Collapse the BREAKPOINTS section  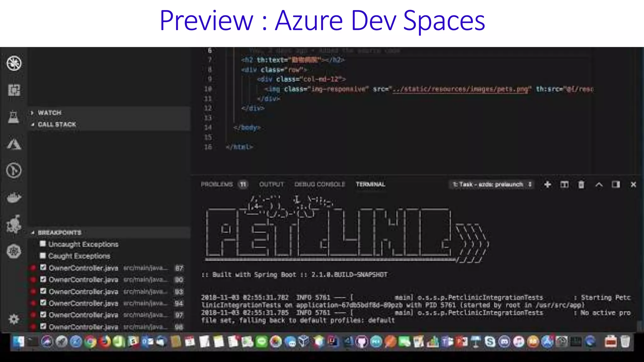[x=109, y=233]
